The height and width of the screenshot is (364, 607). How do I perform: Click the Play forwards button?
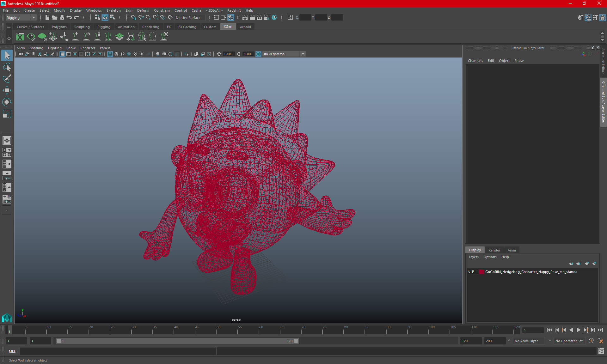point(578,330)
